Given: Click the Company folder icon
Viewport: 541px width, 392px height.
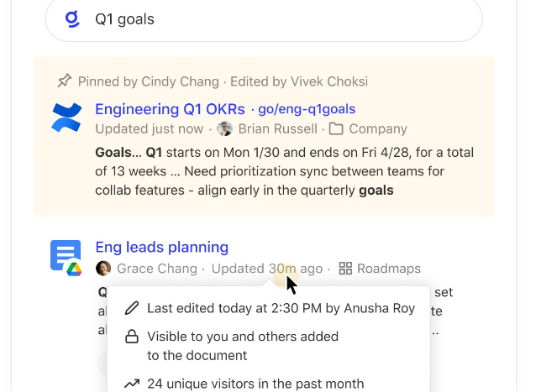Looking at the screenshot, I should [336, 129].
